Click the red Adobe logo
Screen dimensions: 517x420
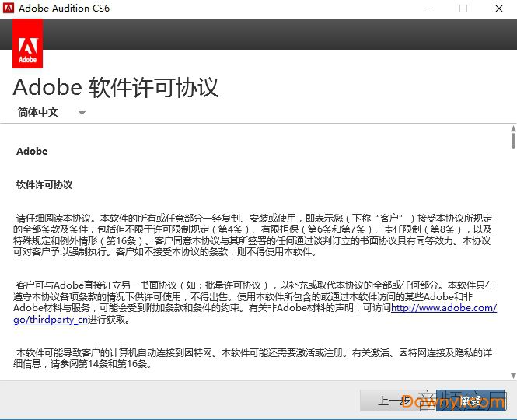[28, 44]
